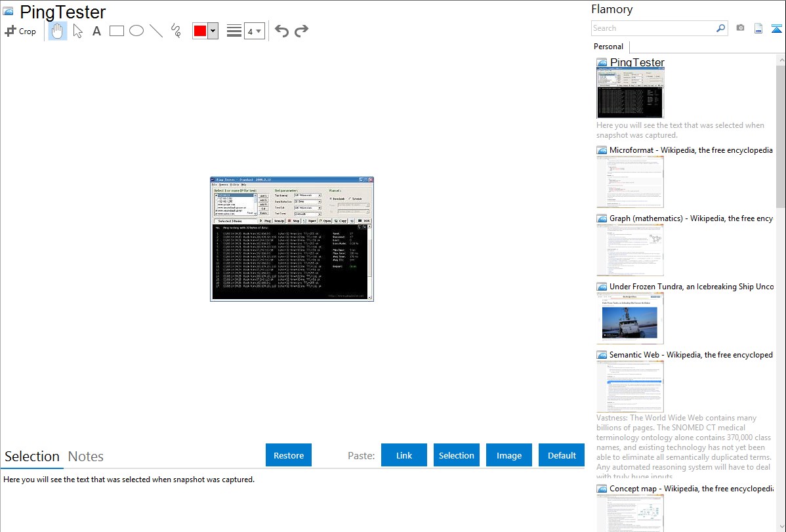Image resolution: width=786 pixels, height=532 pixels.
Task: Click the camera capture snapshot icon
Action: coord(740,28)
